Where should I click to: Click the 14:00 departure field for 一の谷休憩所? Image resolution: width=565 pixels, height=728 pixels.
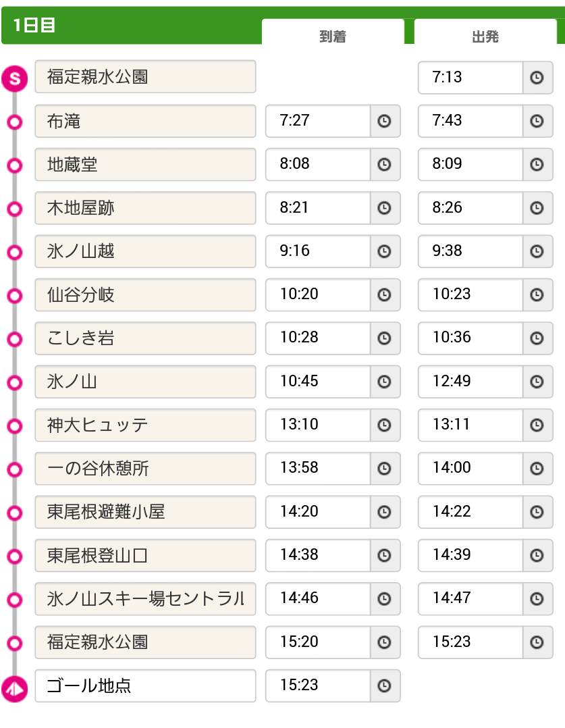pos(470,468)
